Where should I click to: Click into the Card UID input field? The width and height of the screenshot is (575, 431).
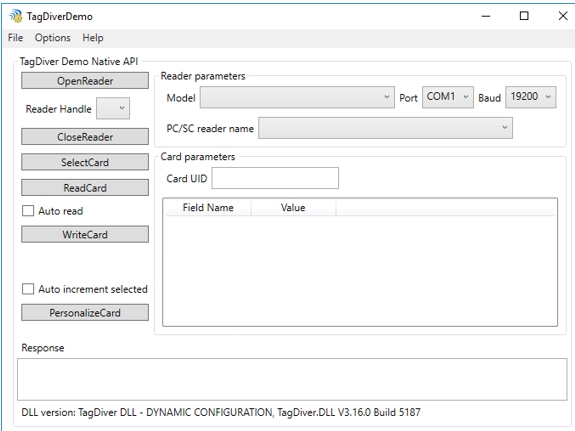275,178
